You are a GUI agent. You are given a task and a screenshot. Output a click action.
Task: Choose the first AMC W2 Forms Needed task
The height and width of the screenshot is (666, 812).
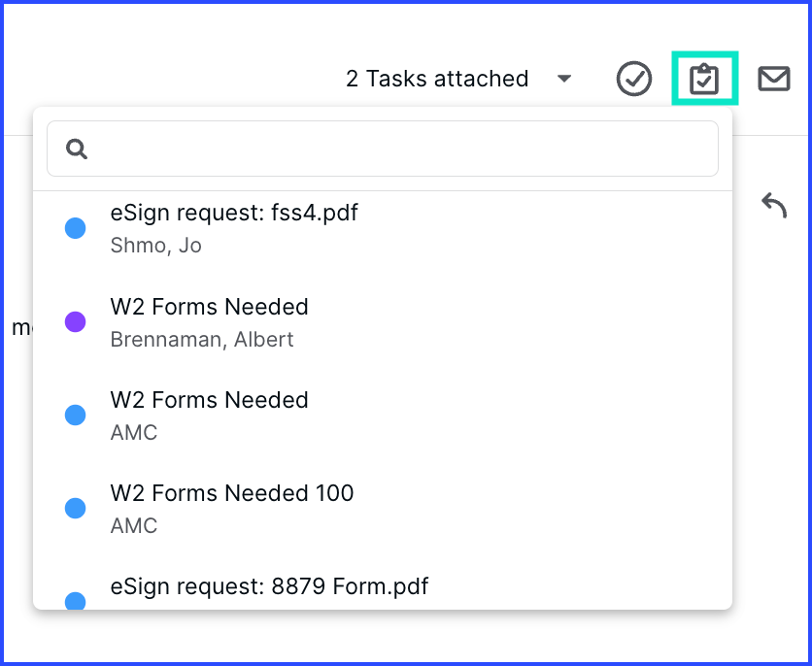[383, 415]
